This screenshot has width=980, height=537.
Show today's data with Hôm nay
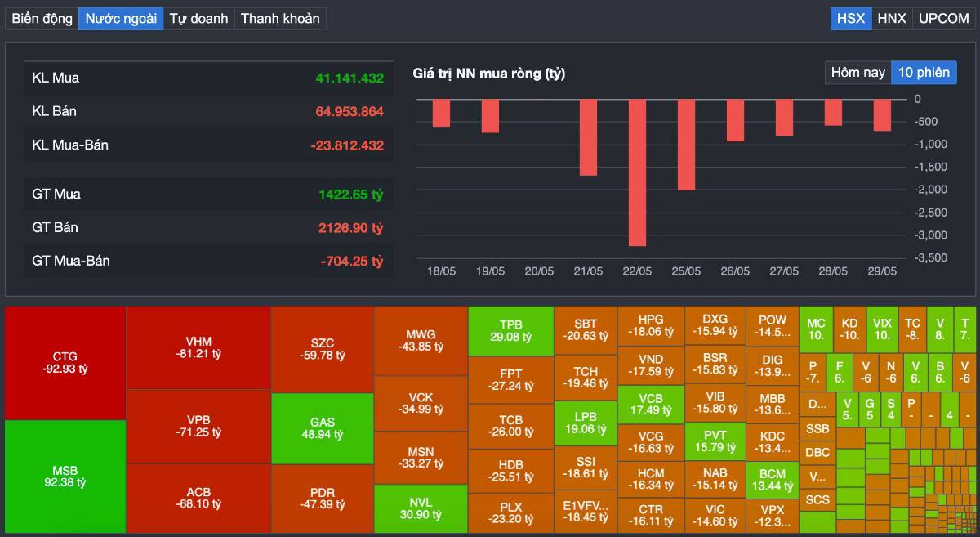click(857, 73)
